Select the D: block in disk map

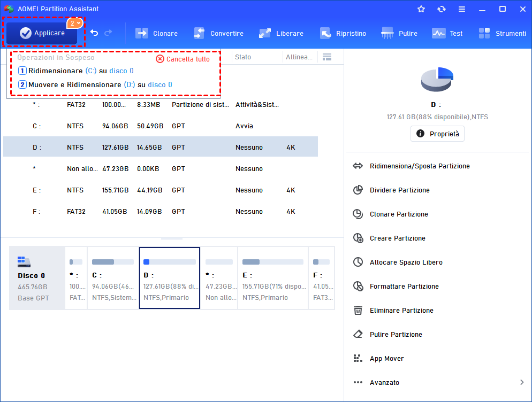[170, 278]
